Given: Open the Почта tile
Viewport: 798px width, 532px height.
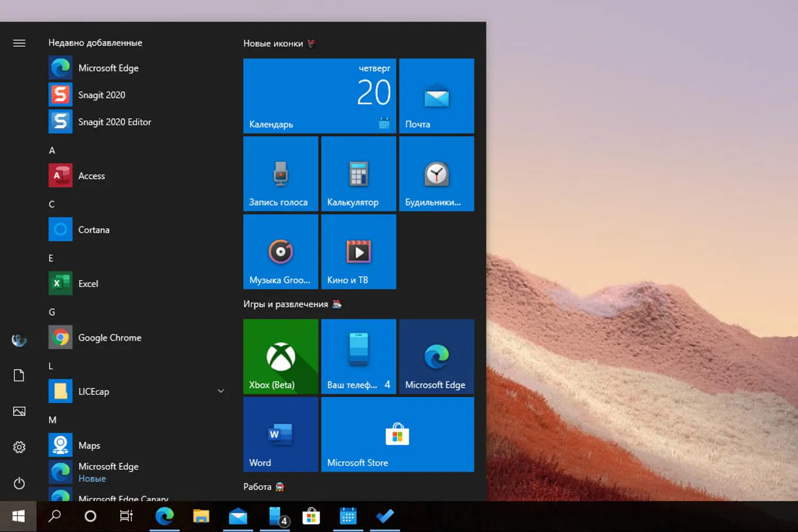Looking at the screenshot, I should (436, 96).
